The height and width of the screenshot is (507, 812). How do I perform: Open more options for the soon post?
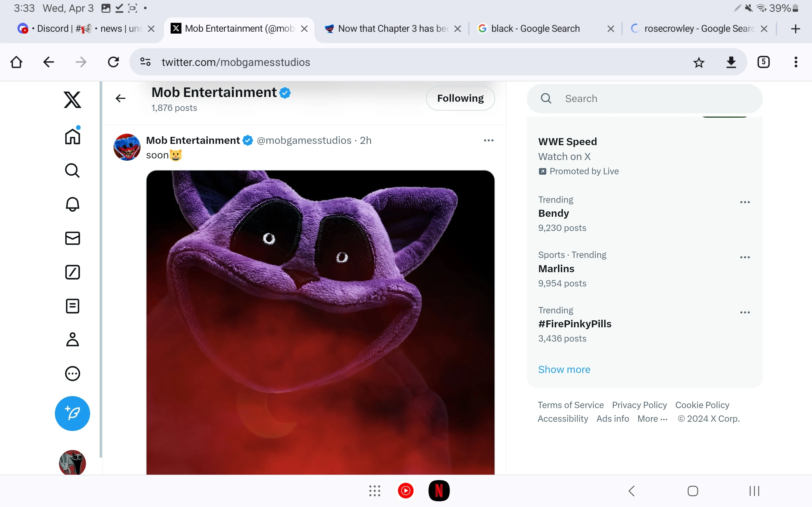point(488,140)
